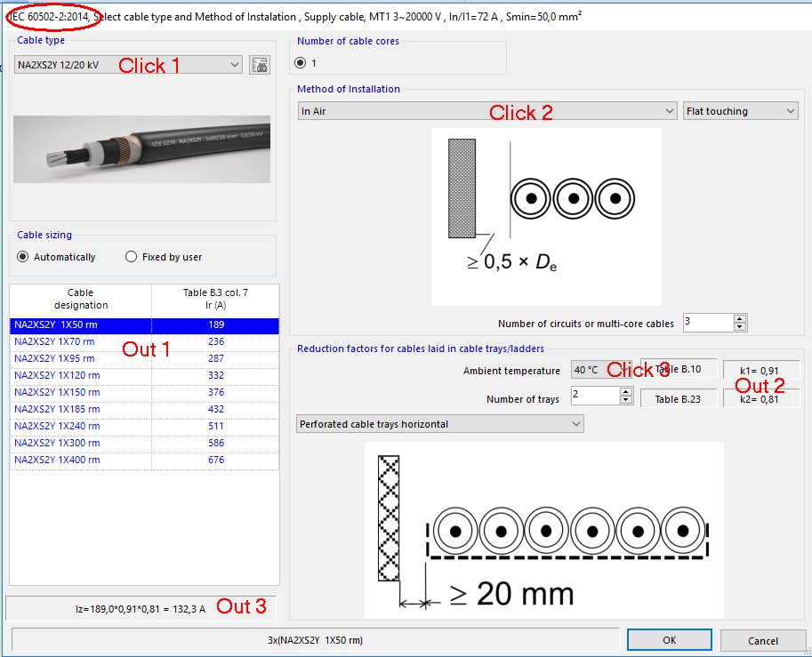Image resolution: width=812 pixels, height=657 pixels.
Task: Confirm the dialog with OK
Action: pyautogui.click(x=669, y=639)
